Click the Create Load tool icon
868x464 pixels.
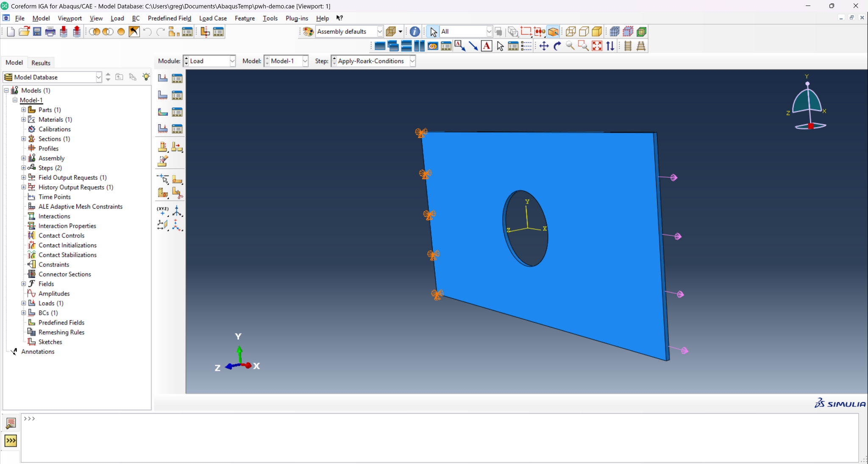pyautogui.click(x=163, y=78)
